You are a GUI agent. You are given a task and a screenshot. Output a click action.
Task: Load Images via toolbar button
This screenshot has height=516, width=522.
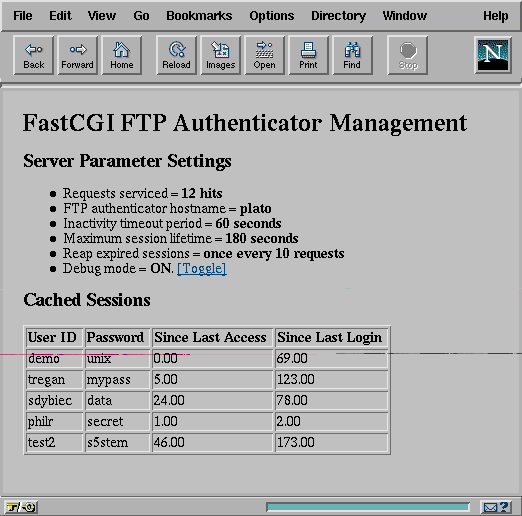click(220, 55)
